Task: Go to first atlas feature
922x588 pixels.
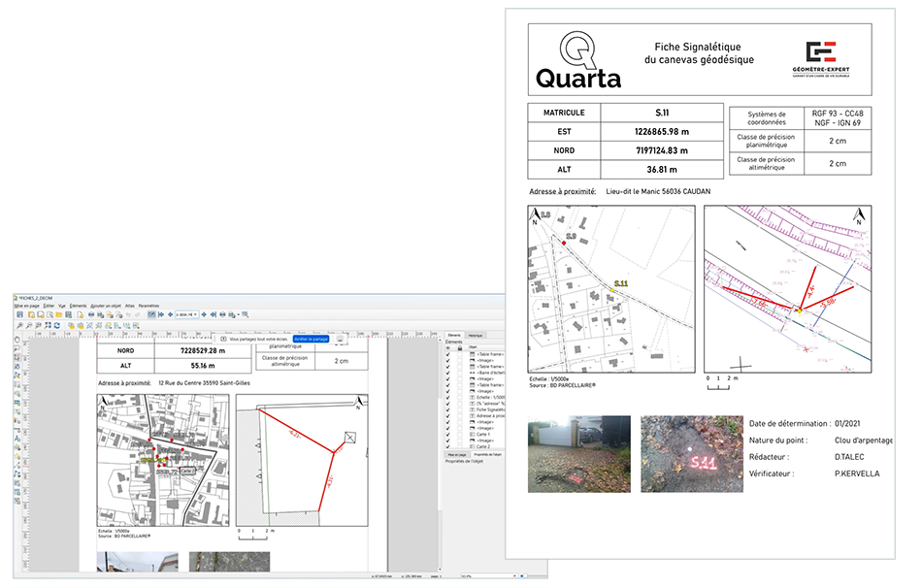Action: point(161,314)
